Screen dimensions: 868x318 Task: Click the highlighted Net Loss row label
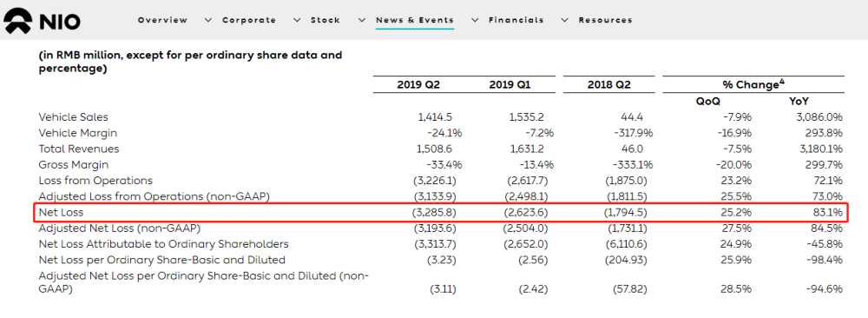pyautogui.click(x=61, y=212)
